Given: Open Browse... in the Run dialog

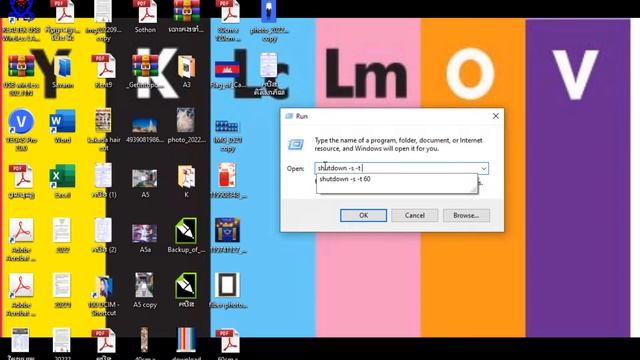Looking at the screenshot, I should click(x=466, y=215).
